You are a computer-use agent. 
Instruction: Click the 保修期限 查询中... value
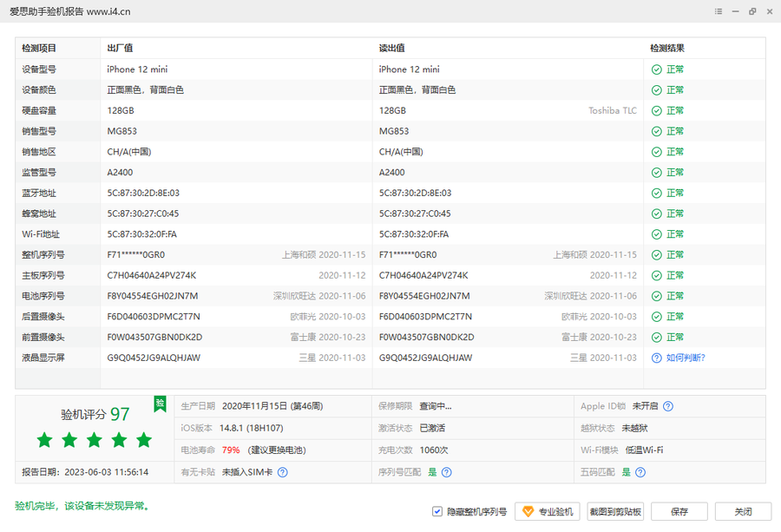436,406
